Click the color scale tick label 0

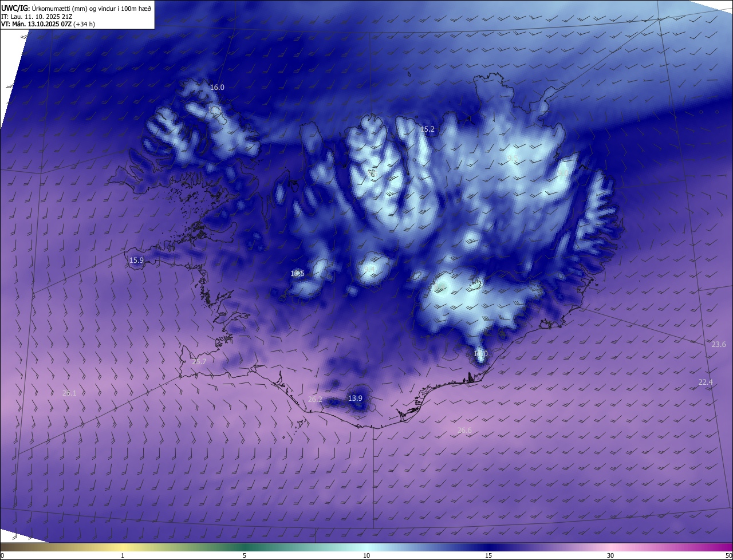[2, 555]
